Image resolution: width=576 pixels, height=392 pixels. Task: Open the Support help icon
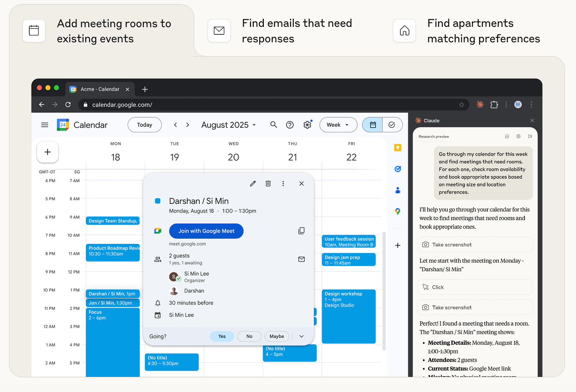tap(290, 125)
